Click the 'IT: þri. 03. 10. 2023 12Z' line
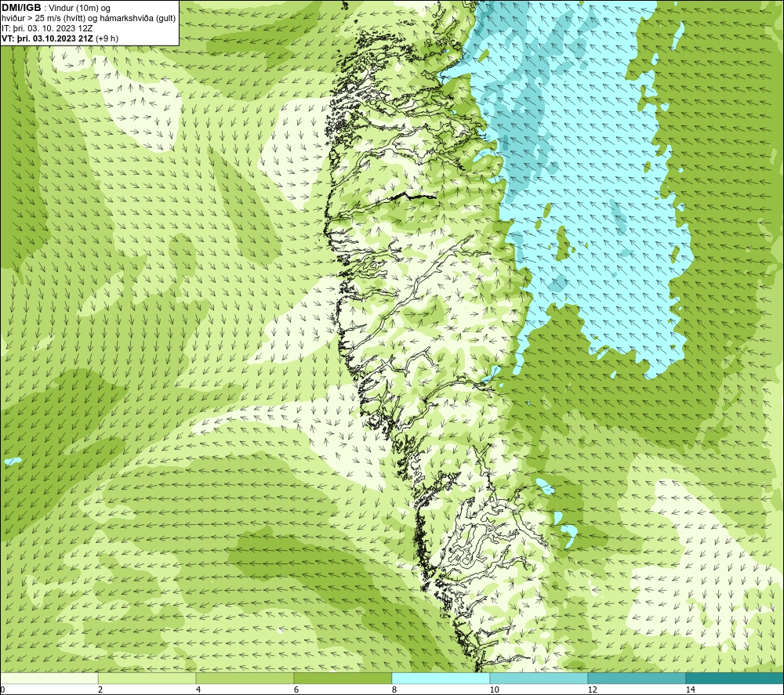784x695 pixels. coord(47,28)
